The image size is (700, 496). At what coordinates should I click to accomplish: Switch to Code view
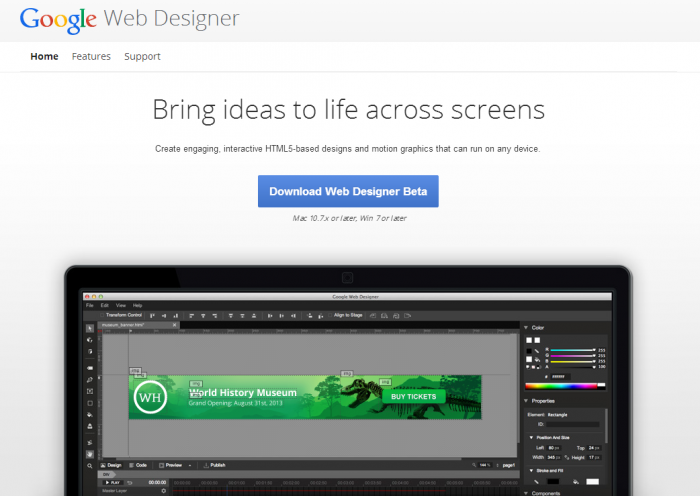[138, 465]
